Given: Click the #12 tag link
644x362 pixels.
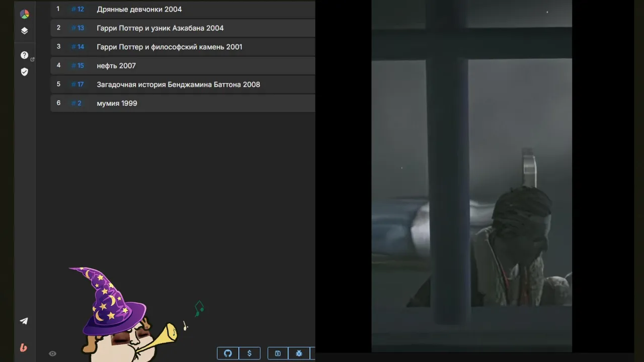Looking at the screenshot, I should point(77,9).
